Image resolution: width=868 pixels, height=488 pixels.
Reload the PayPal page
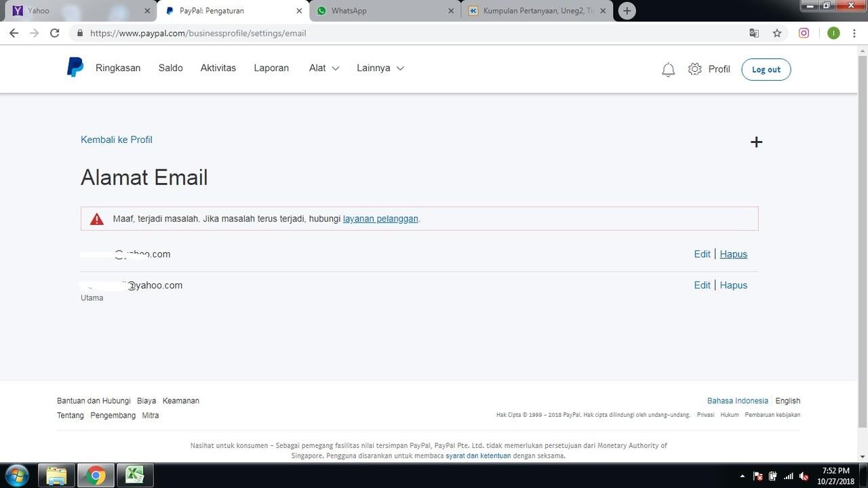point(55,33)
